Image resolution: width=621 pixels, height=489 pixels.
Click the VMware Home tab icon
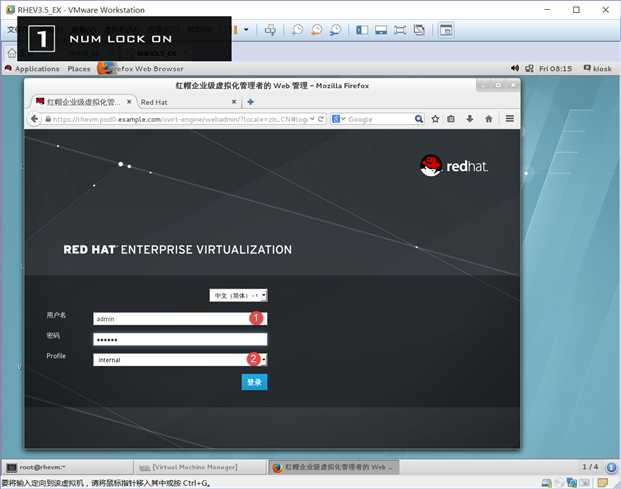tap(12, 53)
